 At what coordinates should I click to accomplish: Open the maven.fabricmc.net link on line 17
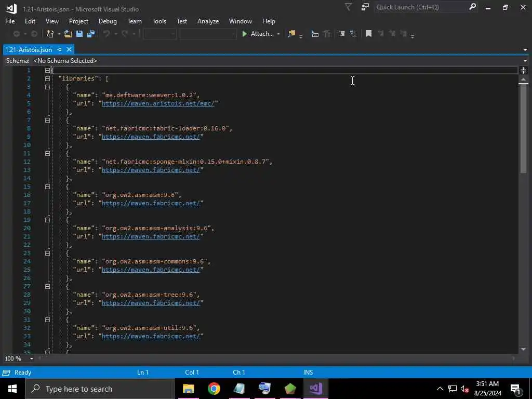(151, 203)
